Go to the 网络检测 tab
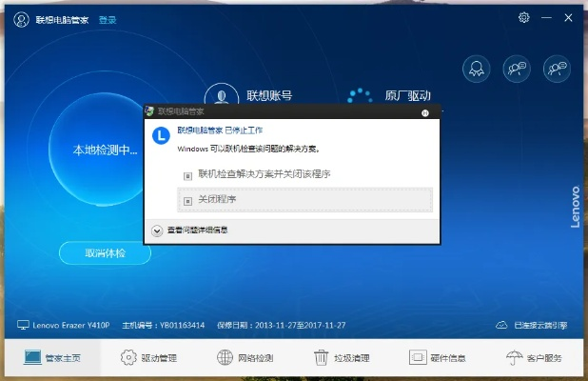The height and width of the screenshot is (381, 588). tap(245, 358)
